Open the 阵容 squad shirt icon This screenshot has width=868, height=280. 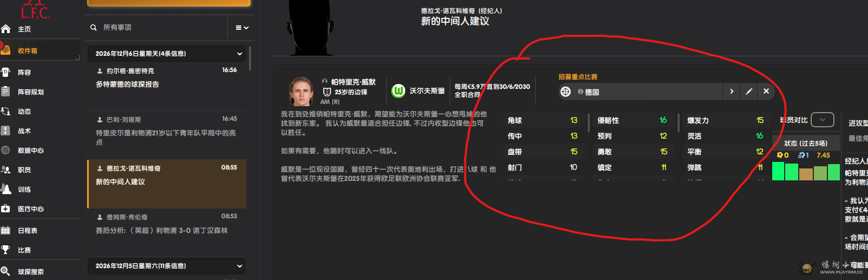point(5,72)
